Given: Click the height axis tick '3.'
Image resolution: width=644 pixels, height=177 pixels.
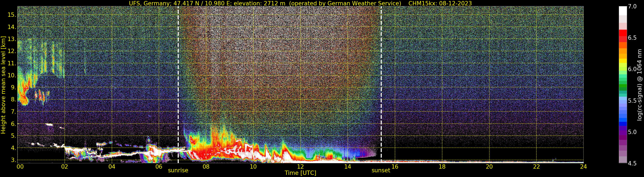Looking at the screenshot, I should [14, 160].
